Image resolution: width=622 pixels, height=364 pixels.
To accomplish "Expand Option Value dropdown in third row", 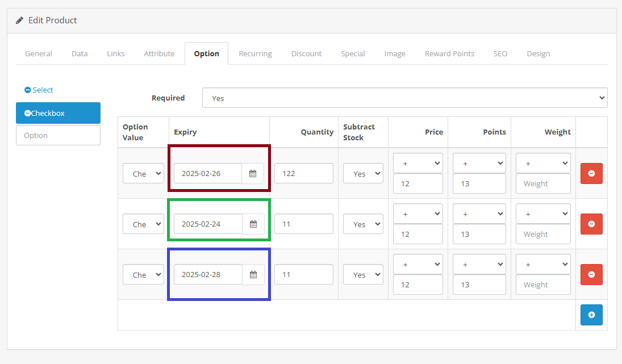I will [x=143, y=275].
